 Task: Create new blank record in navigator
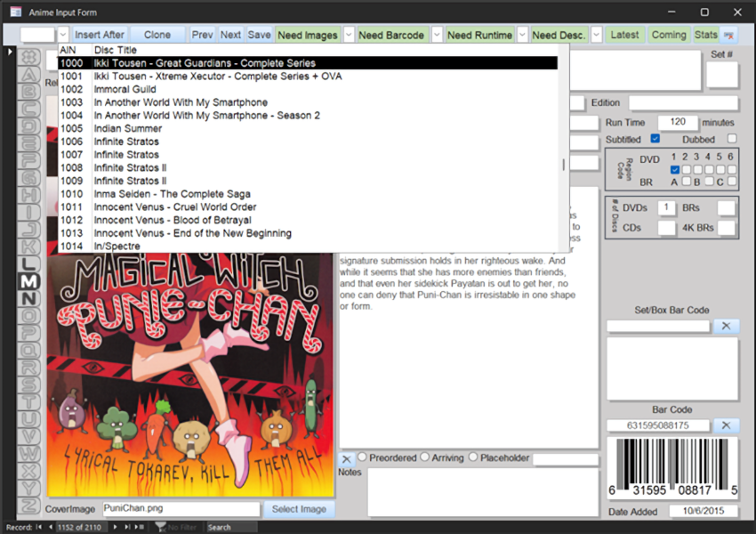pyautogui.click(x=140, y=527)
